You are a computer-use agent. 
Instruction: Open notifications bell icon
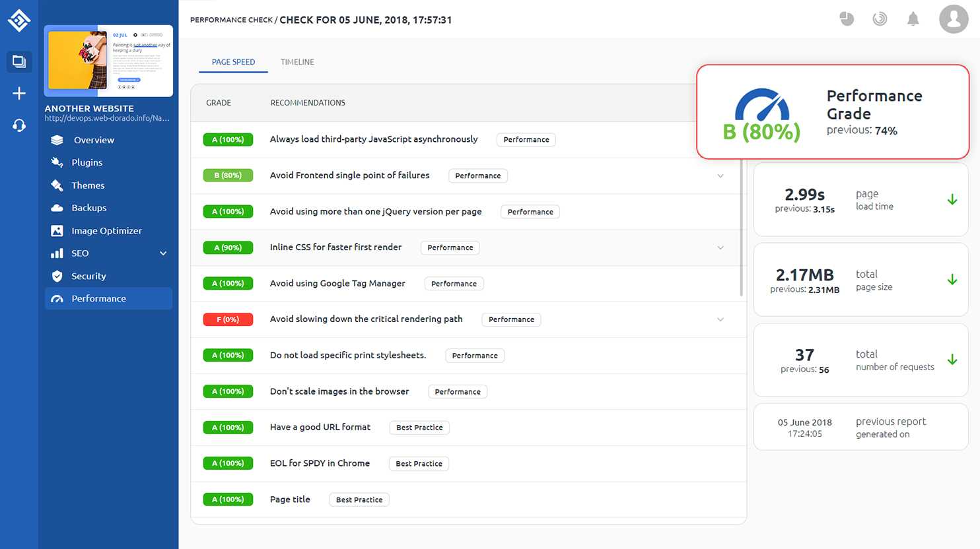(x=913, y=19)
